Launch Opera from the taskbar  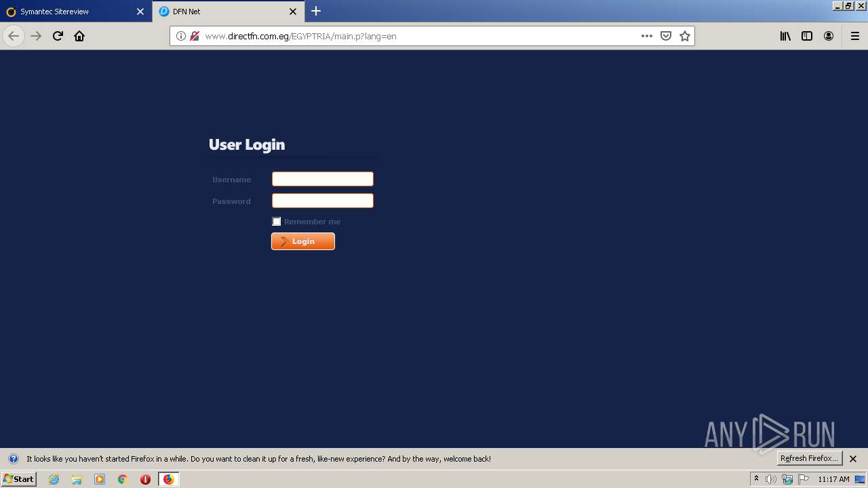(x=145, y=479)
